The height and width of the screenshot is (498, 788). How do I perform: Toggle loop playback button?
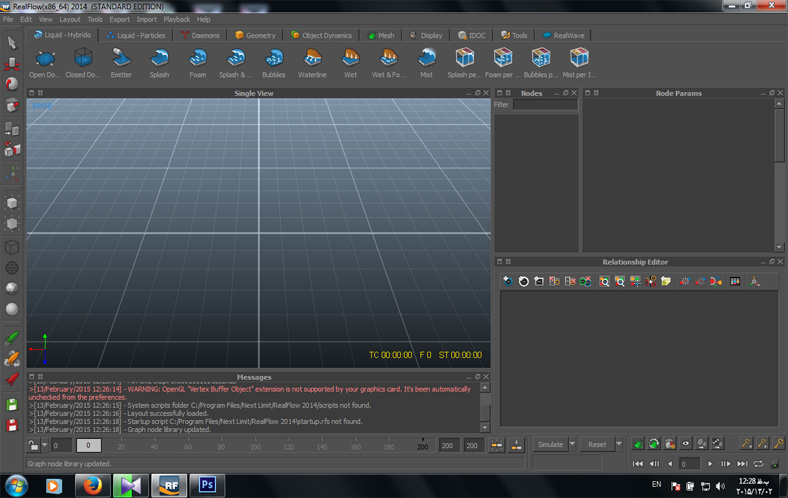(758, 464)
